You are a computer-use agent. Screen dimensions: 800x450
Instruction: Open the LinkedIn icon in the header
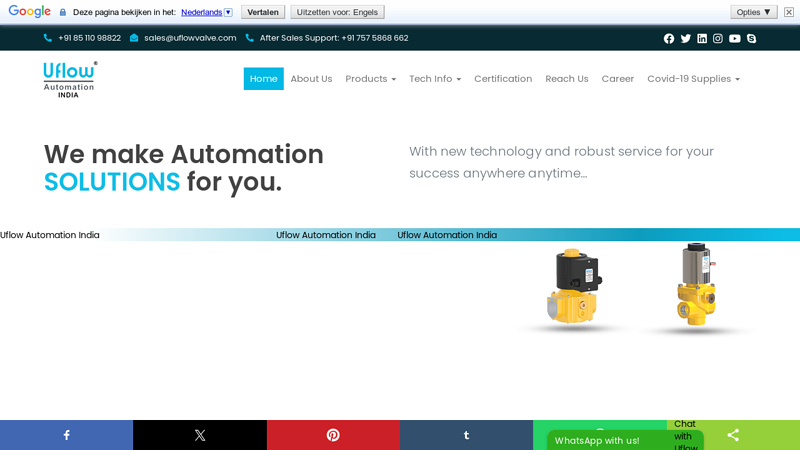tap(702, 38)
